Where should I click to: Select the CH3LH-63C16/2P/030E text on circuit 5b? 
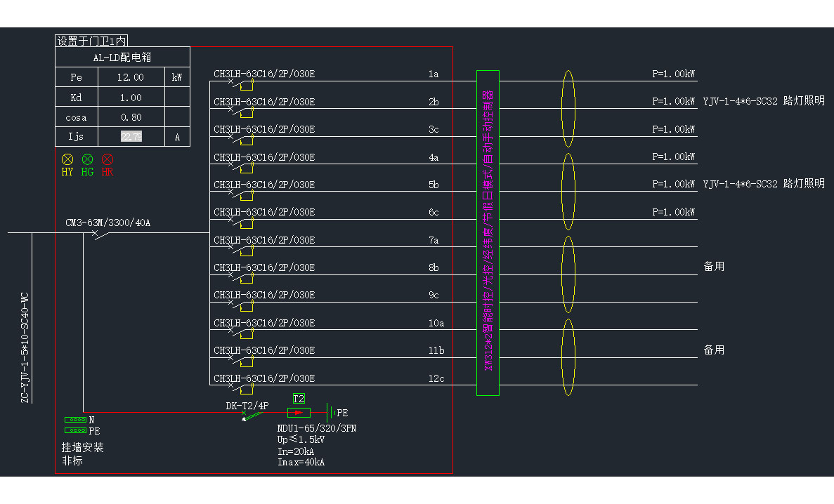click(264, 185)
